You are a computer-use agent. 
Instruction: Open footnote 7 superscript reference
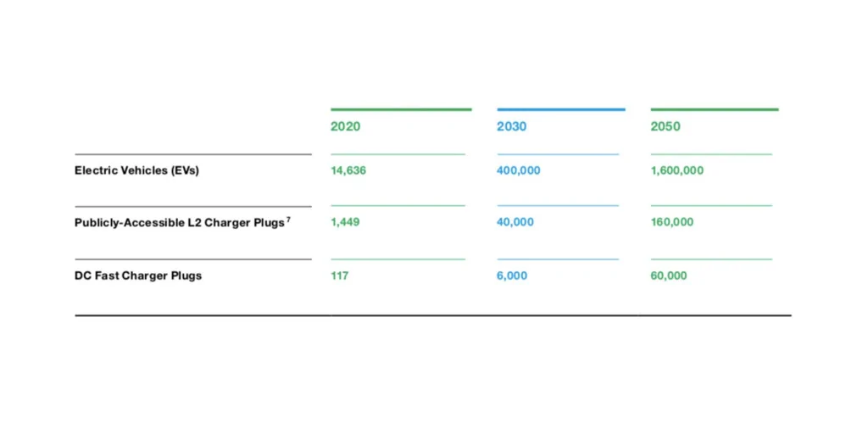point(288,220)
